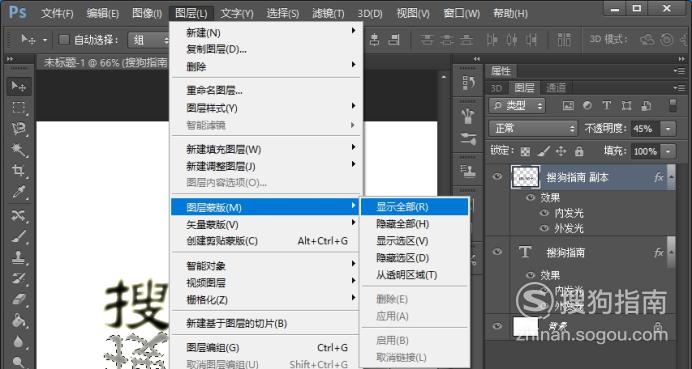Select the Healing Brush tool
The width and height of the screenshot is (692, 369).
click(x=18, y=216)
